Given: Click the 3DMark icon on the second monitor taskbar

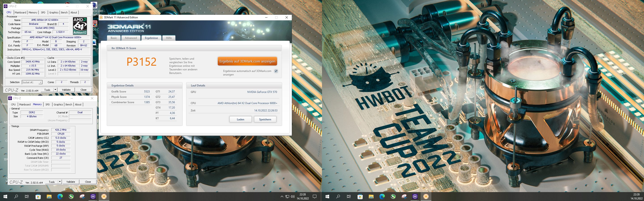Looking at the screenshot, I should (426, 197).
